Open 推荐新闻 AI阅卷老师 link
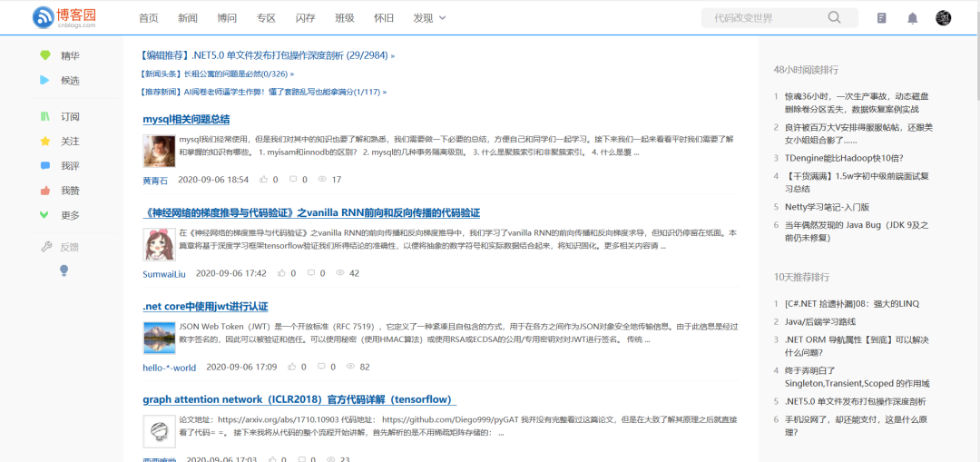The height and width of the screenshot is (462, 980). click(263, 92)
